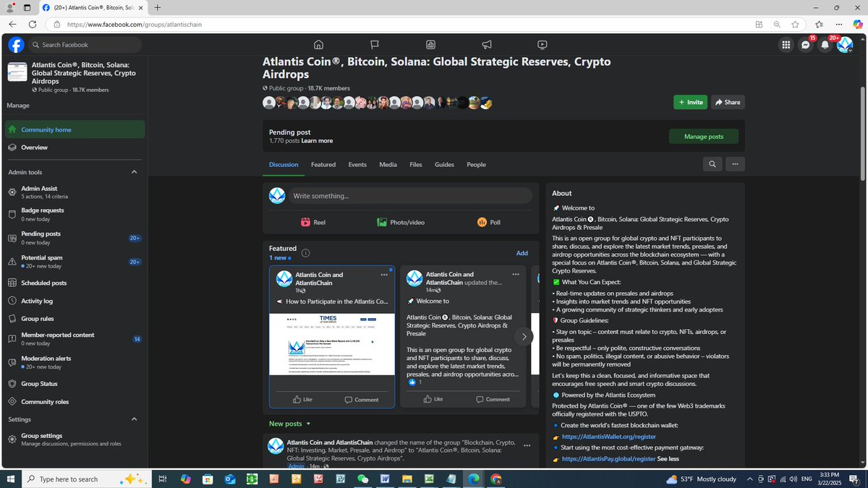Open Admin Assist

[75, 192]
